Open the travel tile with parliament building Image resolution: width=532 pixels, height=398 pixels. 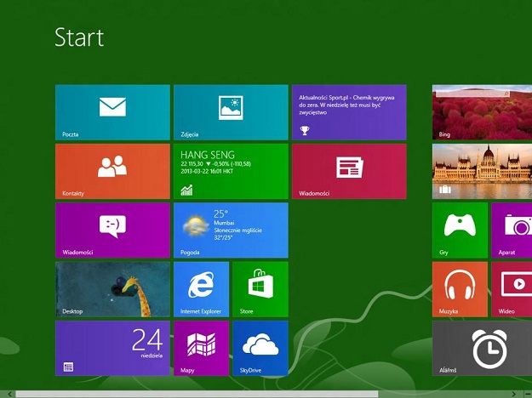tap(482, 171)
